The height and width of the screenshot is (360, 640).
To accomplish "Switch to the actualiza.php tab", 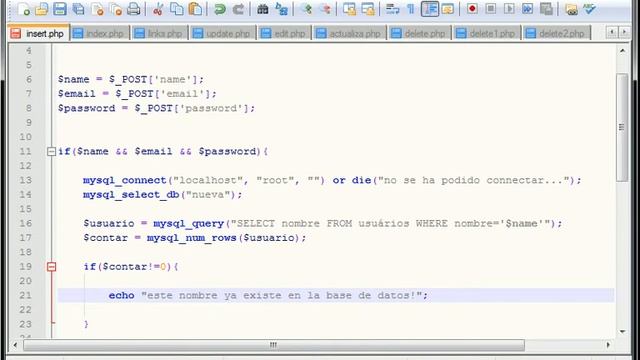I will 349,33.
